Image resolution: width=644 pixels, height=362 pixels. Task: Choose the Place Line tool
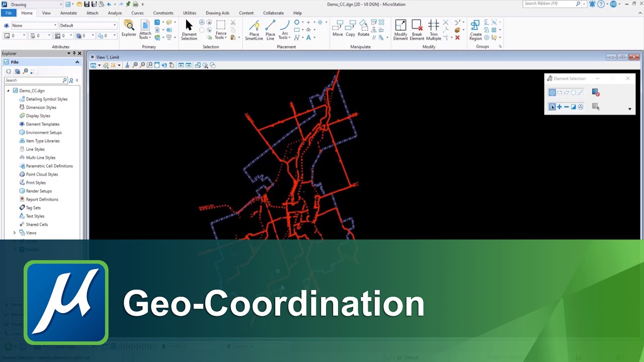(x=270, y=30)
